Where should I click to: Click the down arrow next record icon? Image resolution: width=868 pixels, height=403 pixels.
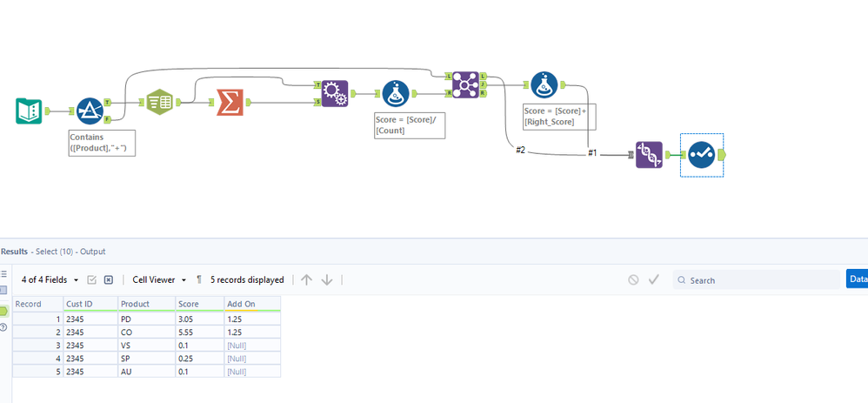pos(327,280)
